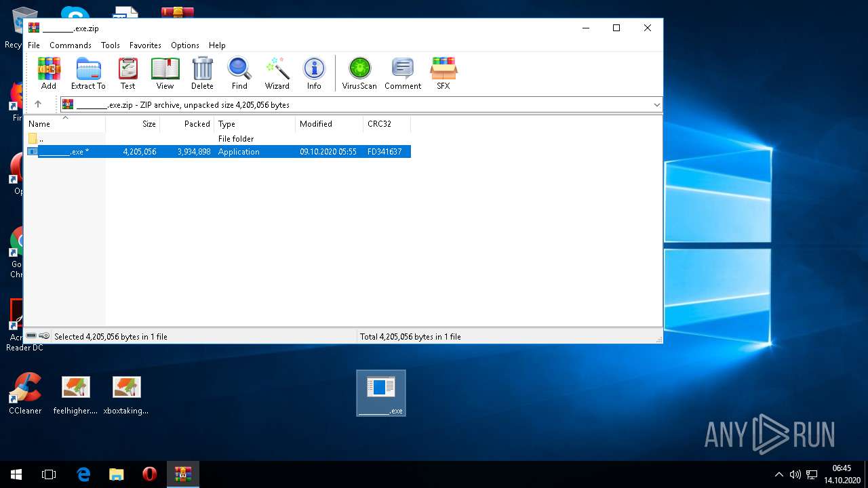
Task: Sort by the Size column header
Action: click(x=133, y=124)
